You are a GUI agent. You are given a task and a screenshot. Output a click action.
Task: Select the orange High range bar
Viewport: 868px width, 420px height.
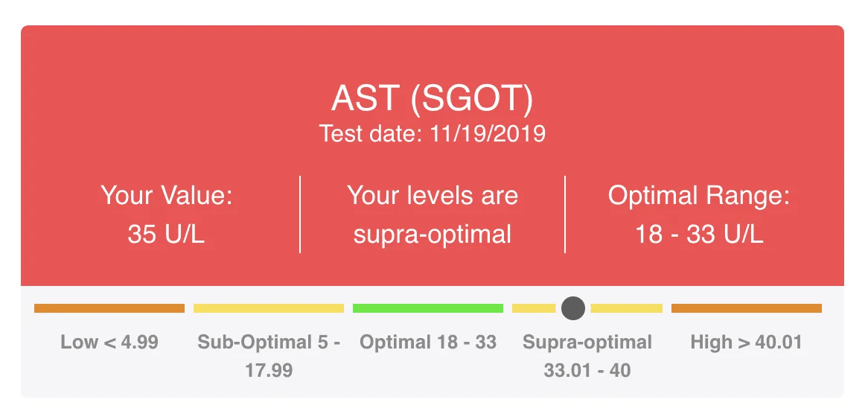[x=746, y=308]
